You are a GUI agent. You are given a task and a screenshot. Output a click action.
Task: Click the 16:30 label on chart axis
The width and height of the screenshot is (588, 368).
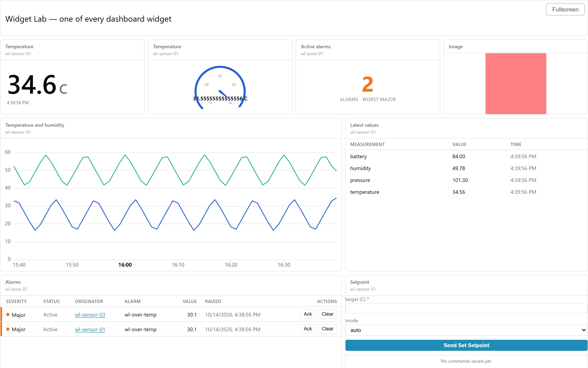tap(284, 265)
